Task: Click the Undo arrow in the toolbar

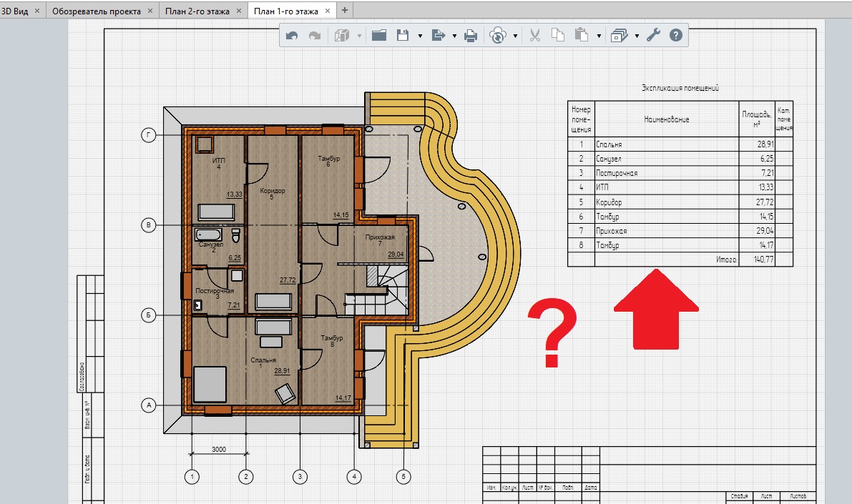Action: coord(292,36)
